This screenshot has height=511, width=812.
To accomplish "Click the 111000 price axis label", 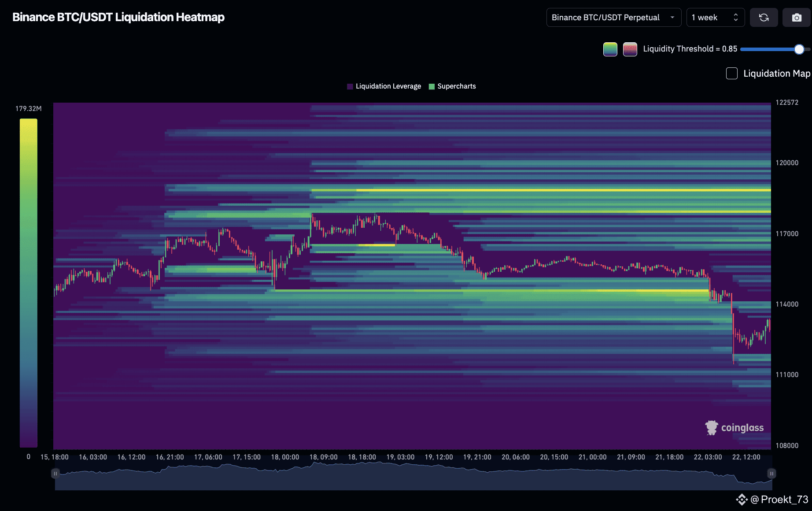I will point(787,375).
